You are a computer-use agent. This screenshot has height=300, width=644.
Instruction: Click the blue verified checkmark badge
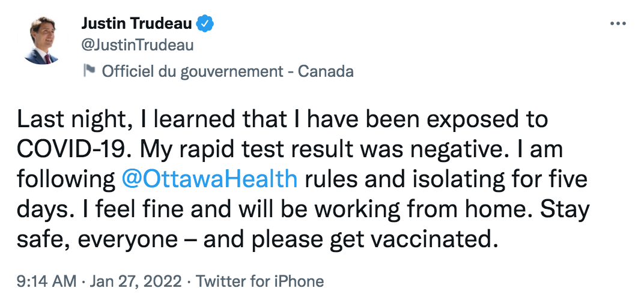click(204, 24)
